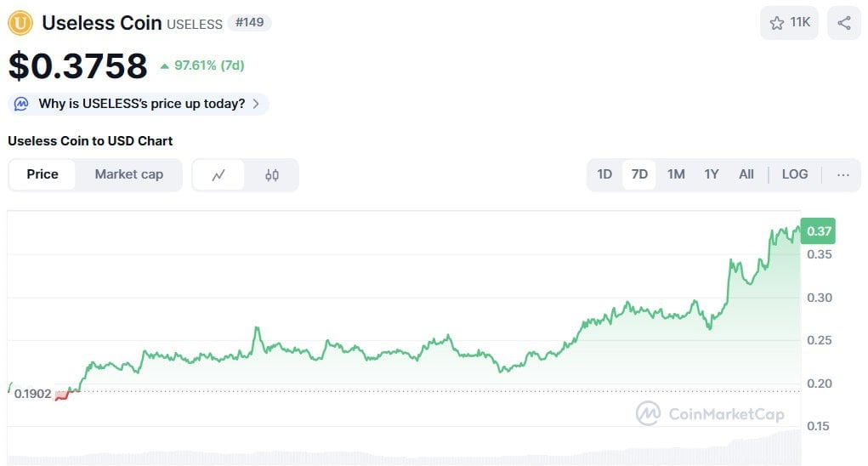Viewport: 868px width, 466px height.
Task: Click the #149 rank badge
Action: tap(249, 23)
